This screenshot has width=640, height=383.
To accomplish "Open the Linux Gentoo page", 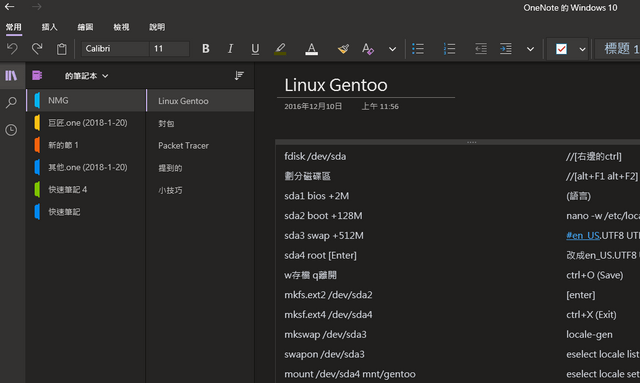I will click(200, 101).
